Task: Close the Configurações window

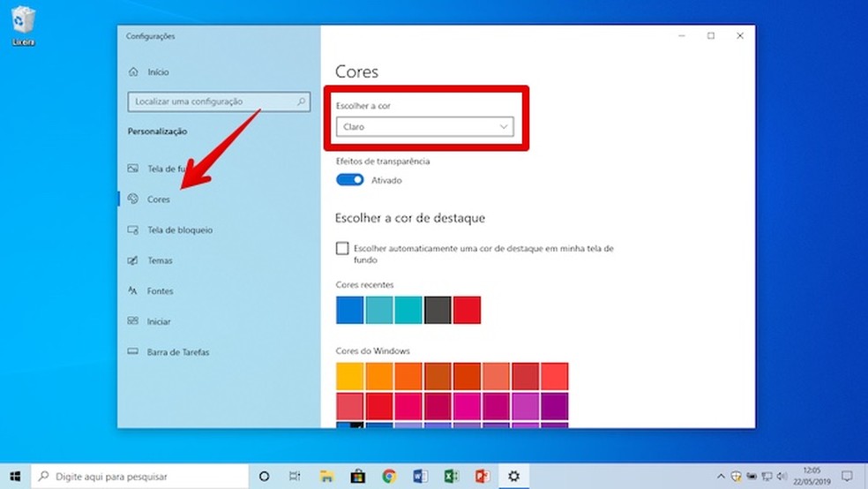Action: (740, 36)
